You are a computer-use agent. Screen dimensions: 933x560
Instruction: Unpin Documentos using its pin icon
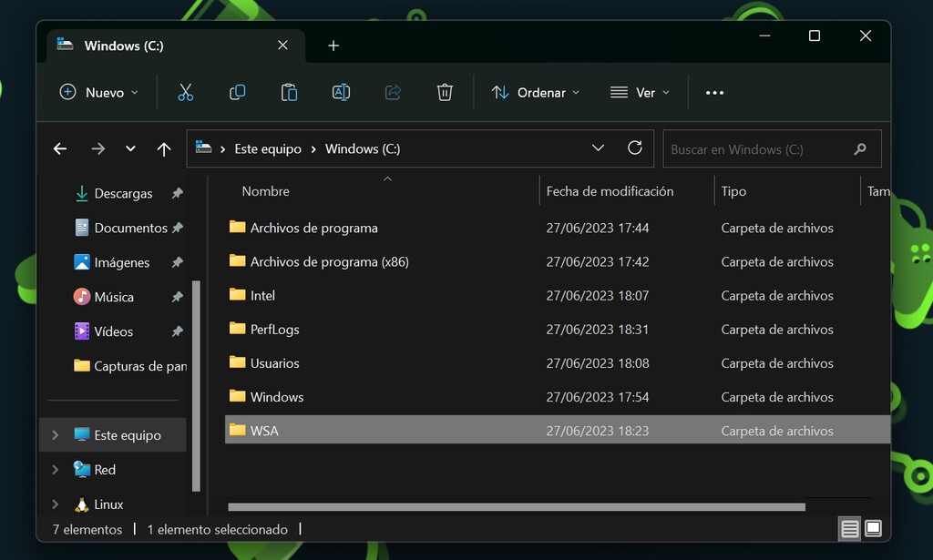(x=177, y=228)
